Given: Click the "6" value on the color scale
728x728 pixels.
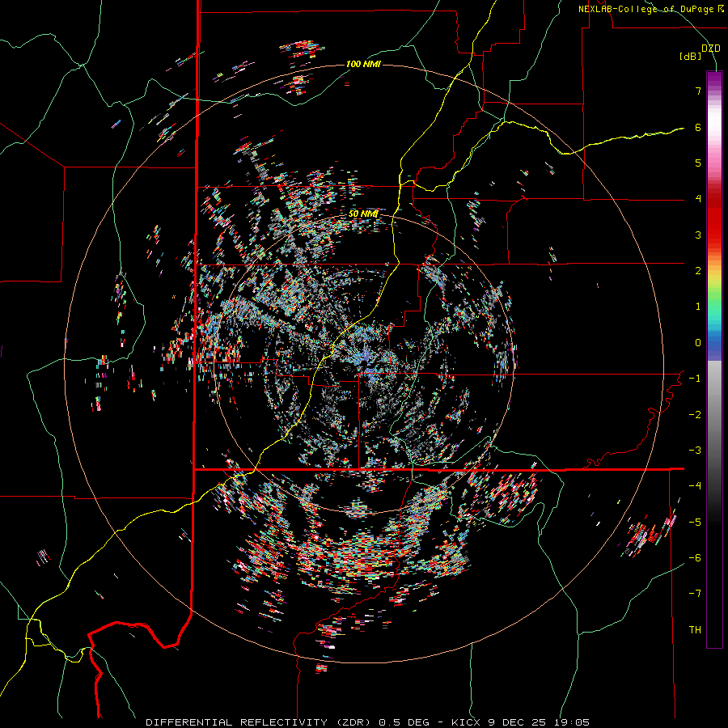Looking at the screenshot, I should (x=698, y=127).
